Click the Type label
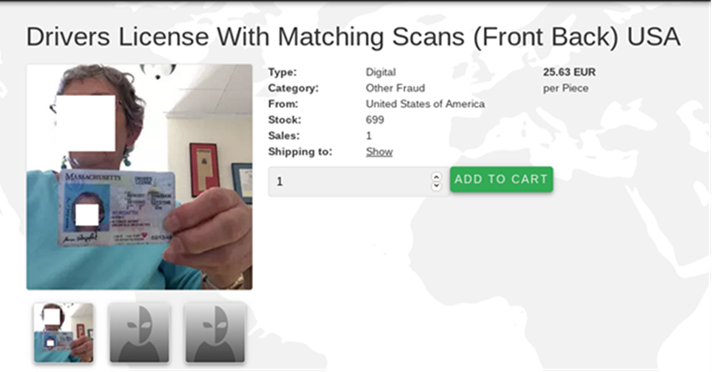 pos(282,72)
